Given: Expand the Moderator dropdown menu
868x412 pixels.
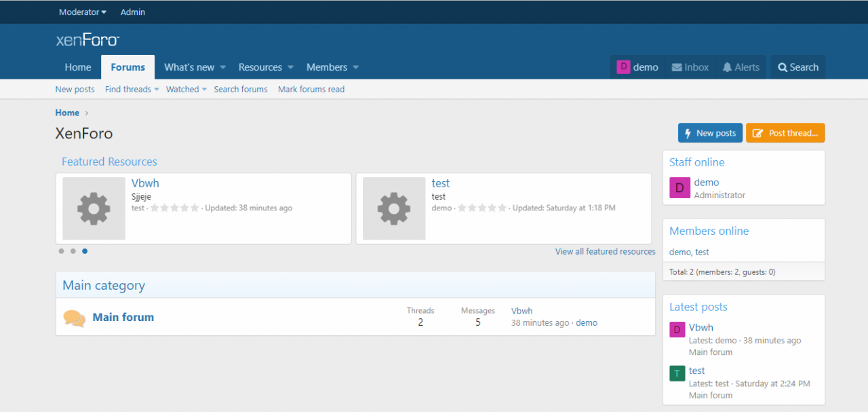Looking at the screenshot, I should tap(83, 12).
